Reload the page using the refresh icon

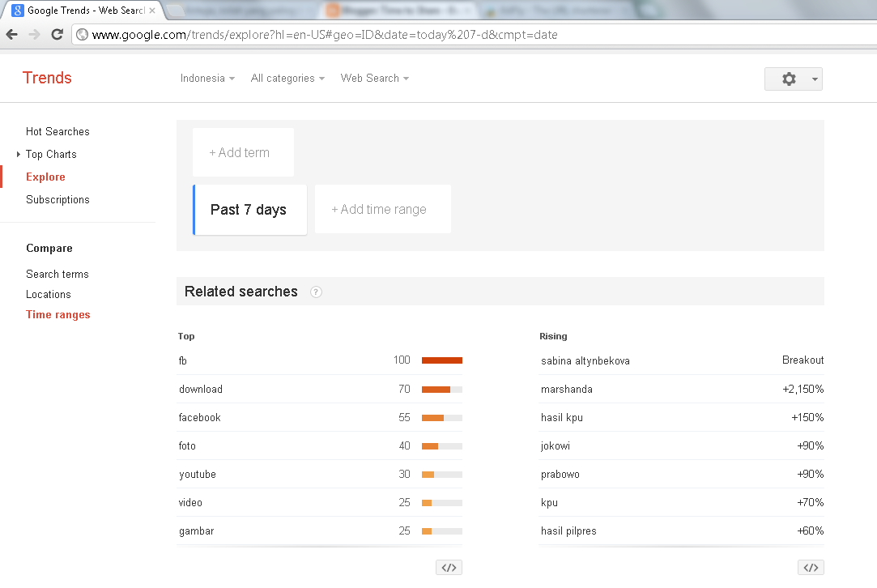click(x=55, y=35)
